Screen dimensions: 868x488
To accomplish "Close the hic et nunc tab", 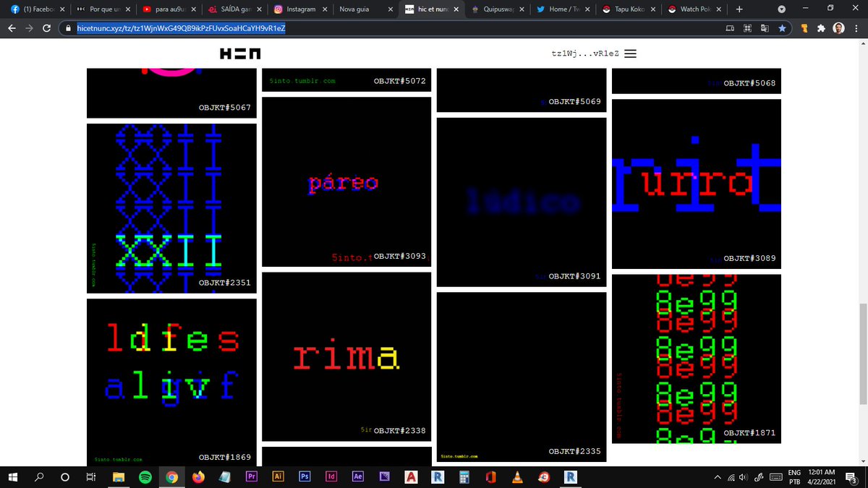I will [x=455, y=9].
